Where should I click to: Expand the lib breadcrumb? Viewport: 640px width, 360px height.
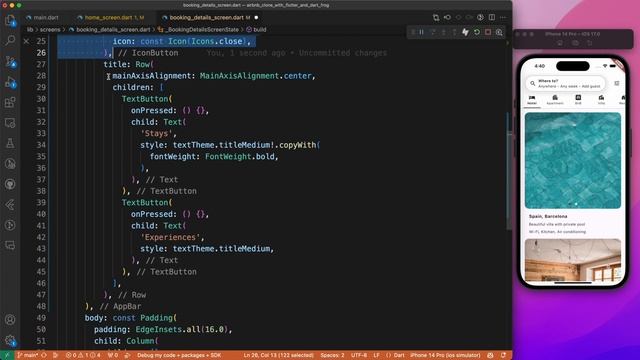[x=30, y=29]
